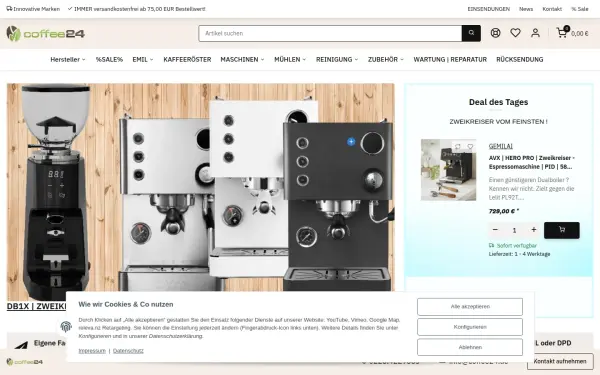Viewport: 600px width, 375px height.
Task: Focus the Artikel suchen search field
Action: [x=330, y=33]
